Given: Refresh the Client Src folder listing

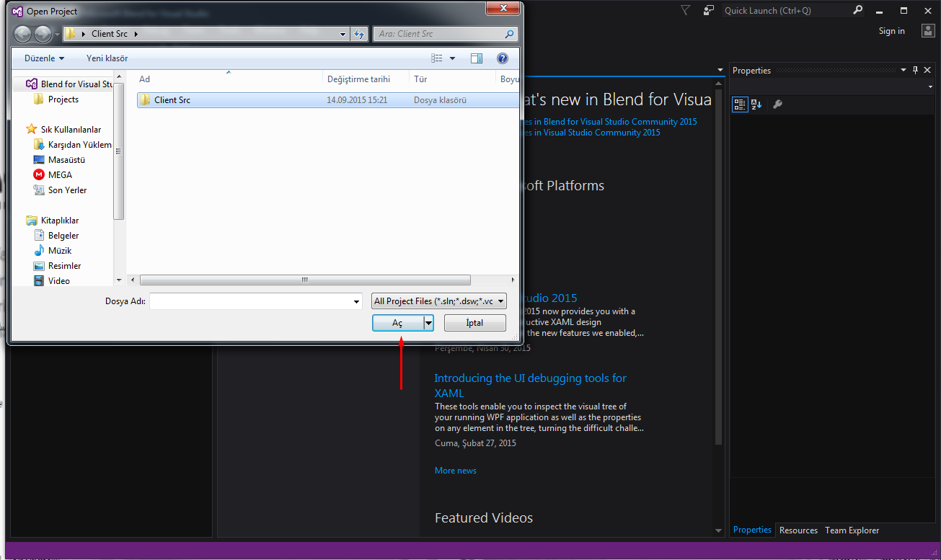Looking at the screenshot, I should coord(360,34).
